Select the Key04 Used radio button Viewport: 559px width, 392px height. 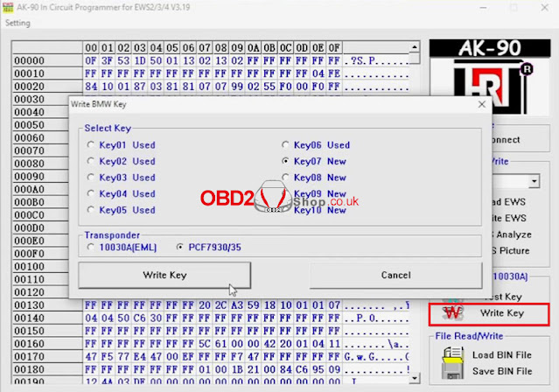coord(91,193)
